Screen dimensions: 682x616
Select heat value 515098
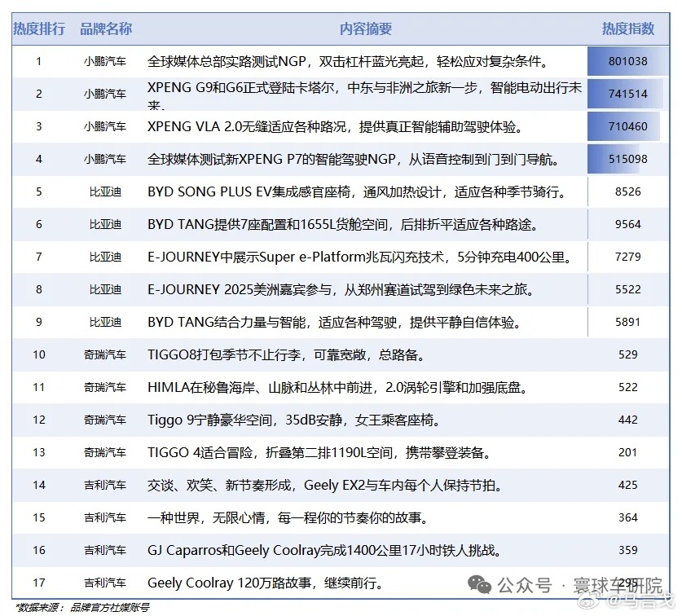point(628,159)
